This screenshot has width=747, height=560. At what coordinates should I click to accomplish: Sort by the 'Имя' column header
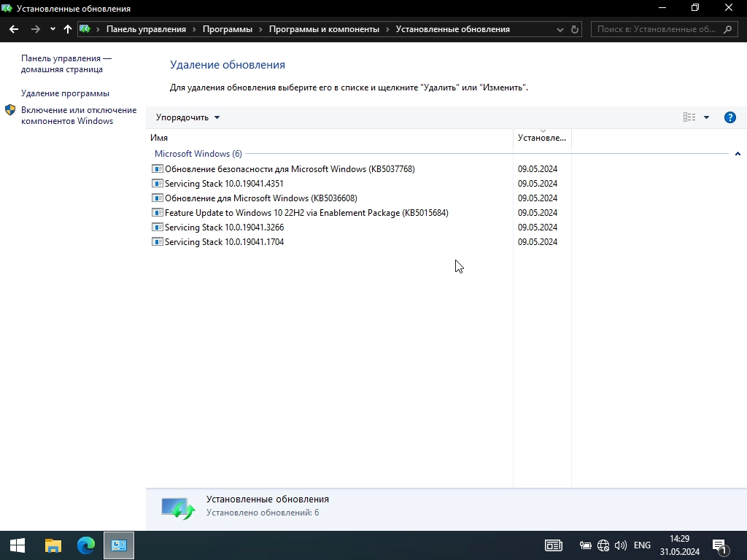point(330,138)
